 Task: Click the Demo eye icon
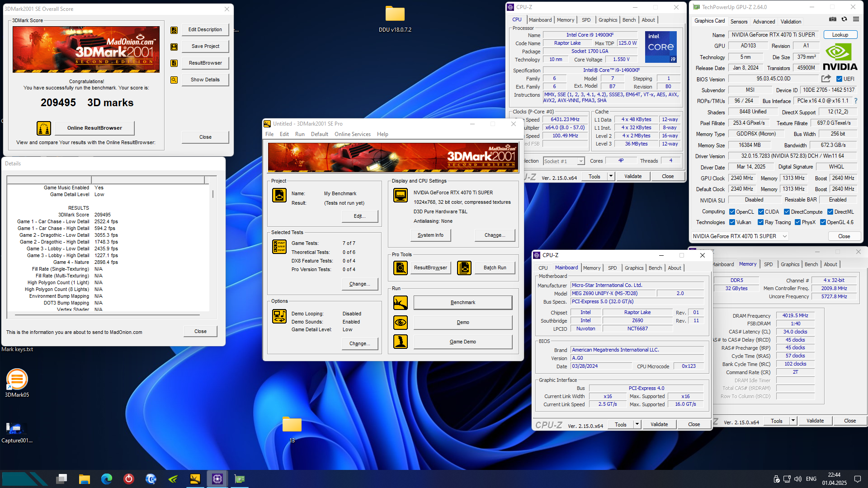point(401,323)
